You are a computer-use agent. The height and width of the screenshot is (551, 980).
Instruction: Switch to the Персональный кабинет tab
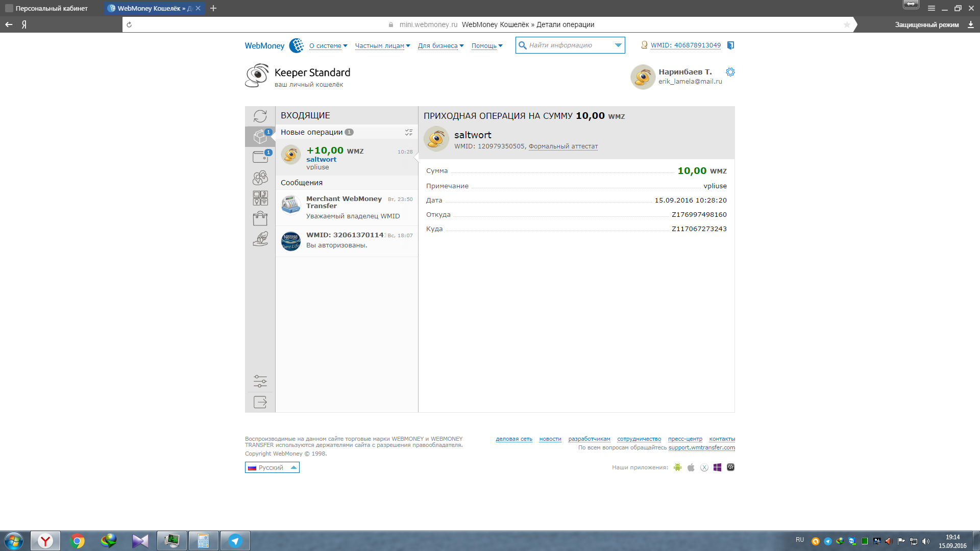pos(51,8)
